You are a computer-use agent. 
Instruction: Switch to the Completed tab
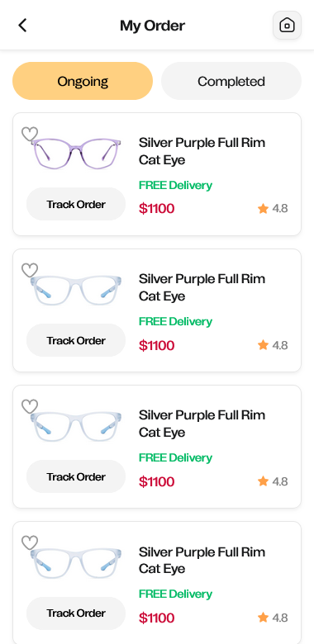pos(231,81)
